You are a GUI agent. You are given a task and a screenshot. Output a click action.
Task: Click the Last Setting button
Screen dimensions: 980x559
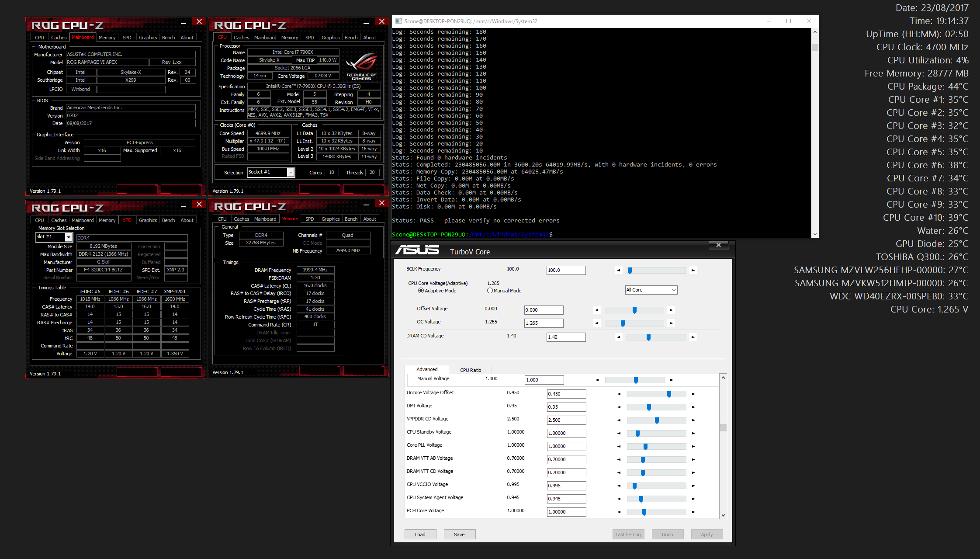pos(628,535)
